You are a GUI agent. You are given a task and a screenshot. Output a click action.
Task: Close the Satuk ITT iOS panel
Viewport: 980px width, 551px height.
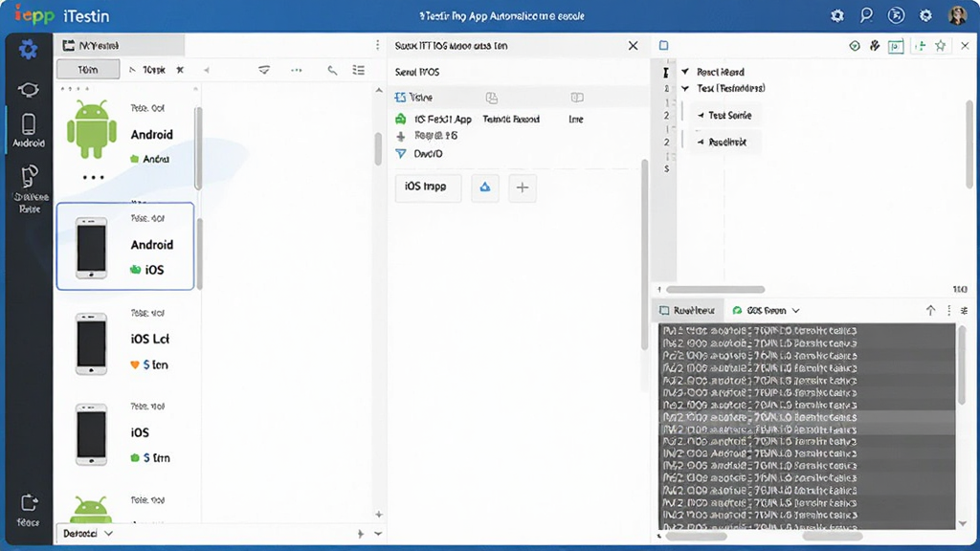(x=634, y=46)
